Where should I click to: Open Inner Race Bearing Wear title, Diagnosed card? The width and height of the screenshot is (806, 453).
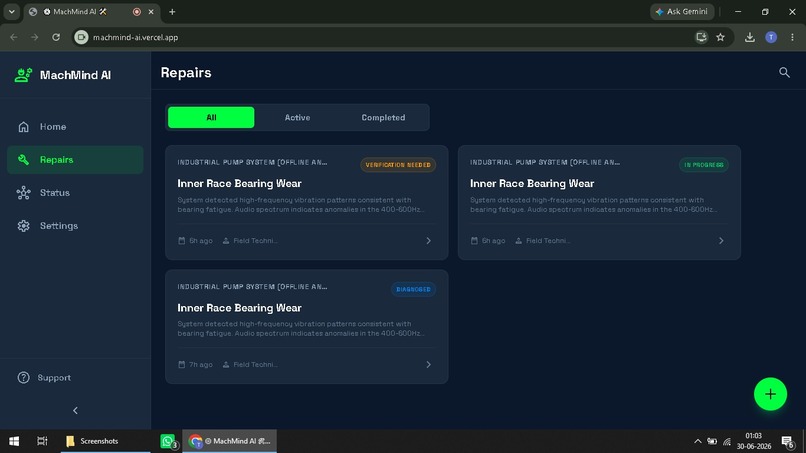coord(240,307)
